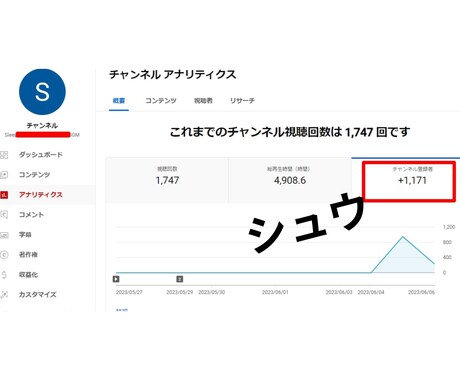Click the chart peak near 2023/06/05
460x380 pixels.
[403, 237]
